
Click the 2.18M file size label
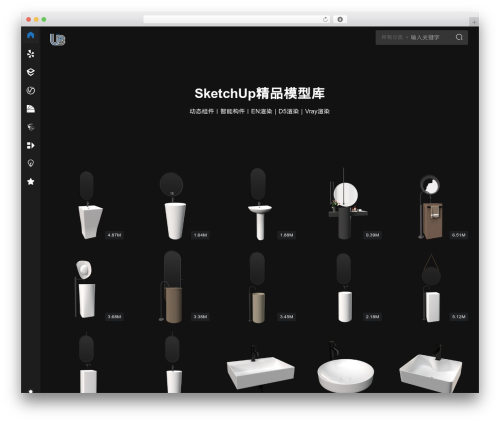coord(372,317)
